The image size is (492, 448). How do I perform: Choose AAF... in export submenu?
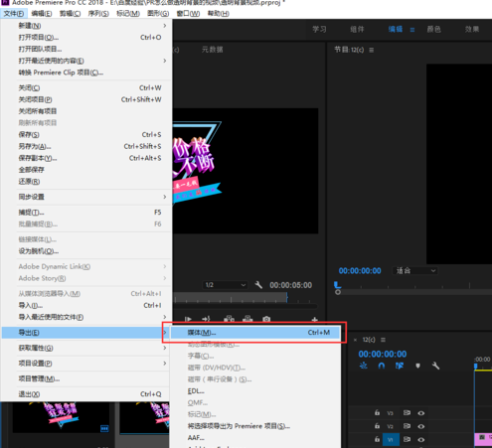(x=255, y=438)
